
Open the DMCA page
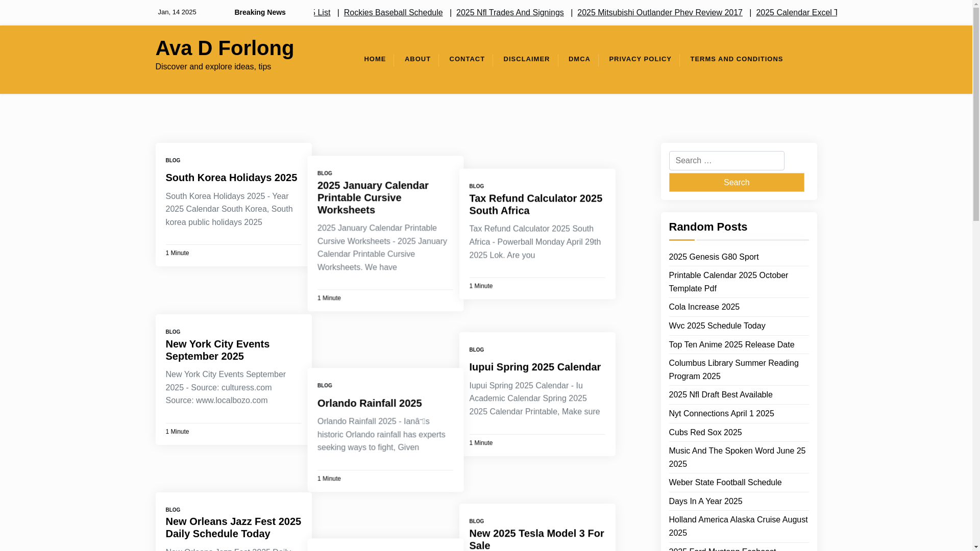pyautogui.click(x=579, y=59)
